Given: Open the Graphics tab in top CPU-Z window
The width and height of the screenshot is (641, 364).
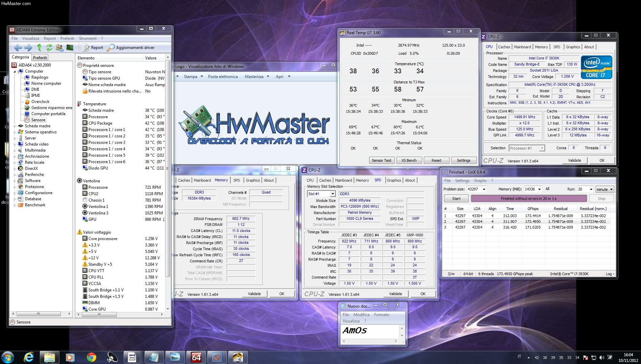Looking at the screenshot, I should tap(573, 47).
